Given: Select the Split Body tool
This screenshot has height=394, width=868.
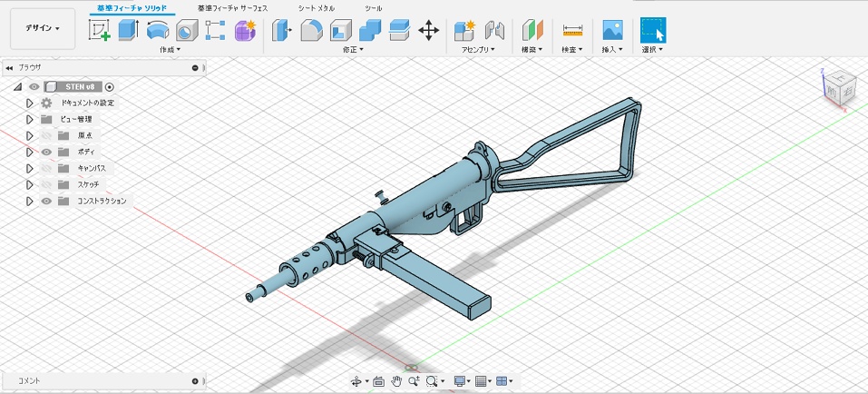Looking at the screenshot, I should (399, 30).
